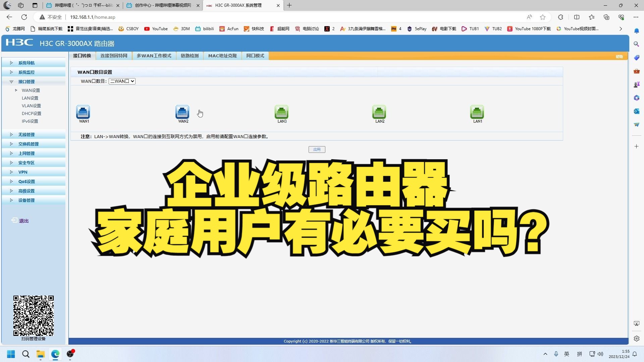Add this page to favorites star

click(x=543, y=17)
